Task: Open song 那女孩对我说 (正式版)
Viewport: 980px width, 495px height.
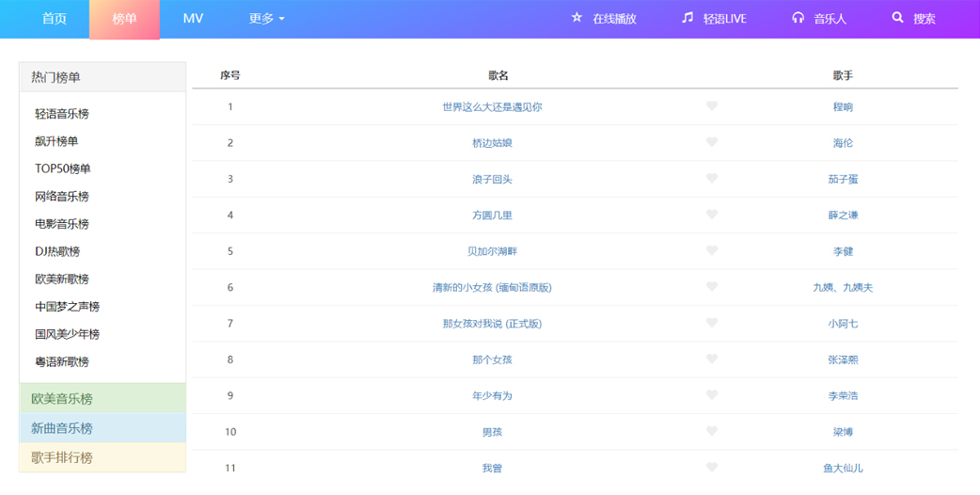Action: coord(492,324)
